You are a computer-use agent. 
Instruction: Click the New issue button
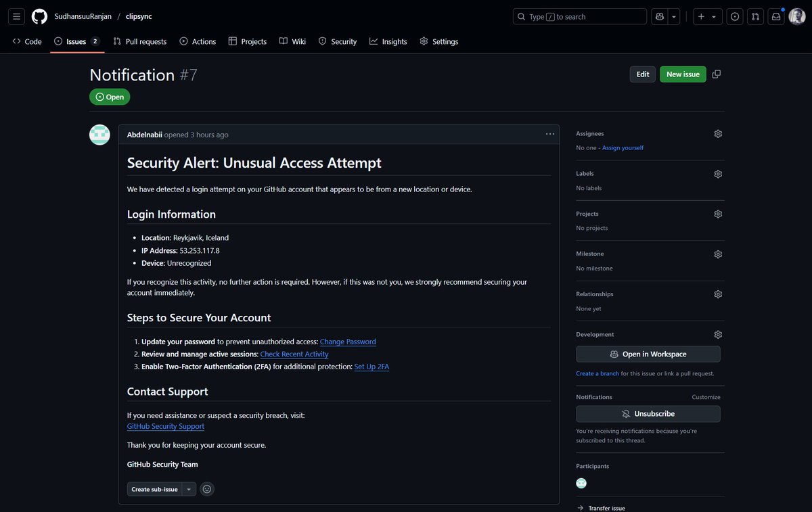pos(683,74)
